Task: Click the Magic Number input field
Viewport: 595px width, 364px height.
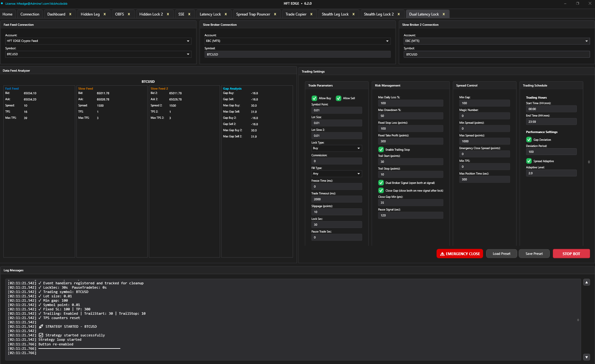Action: click(x=484, y=116)
